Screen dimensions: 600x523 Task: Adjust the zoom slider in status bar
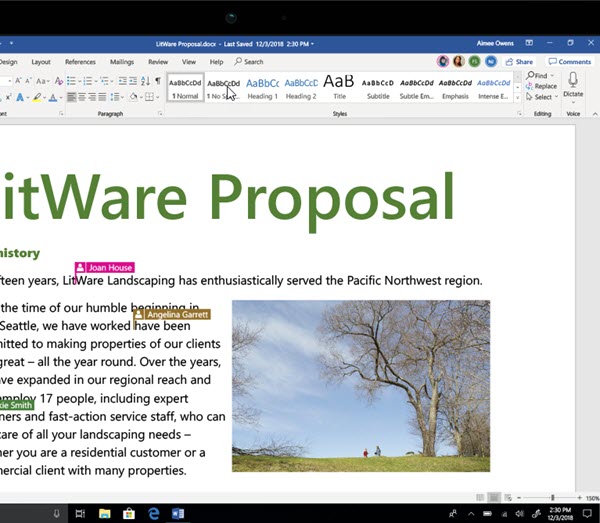[552, 497]
